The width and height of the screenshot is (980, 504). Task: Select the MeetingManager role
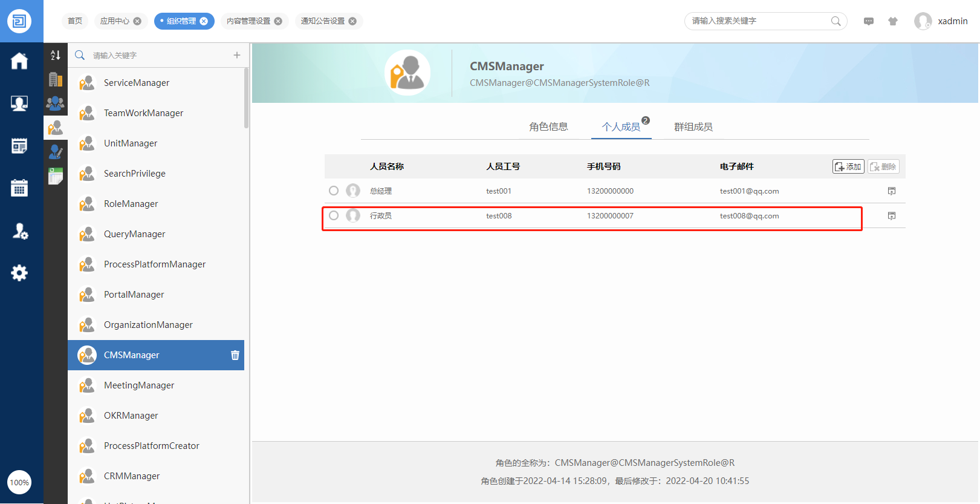coord(156,385)
